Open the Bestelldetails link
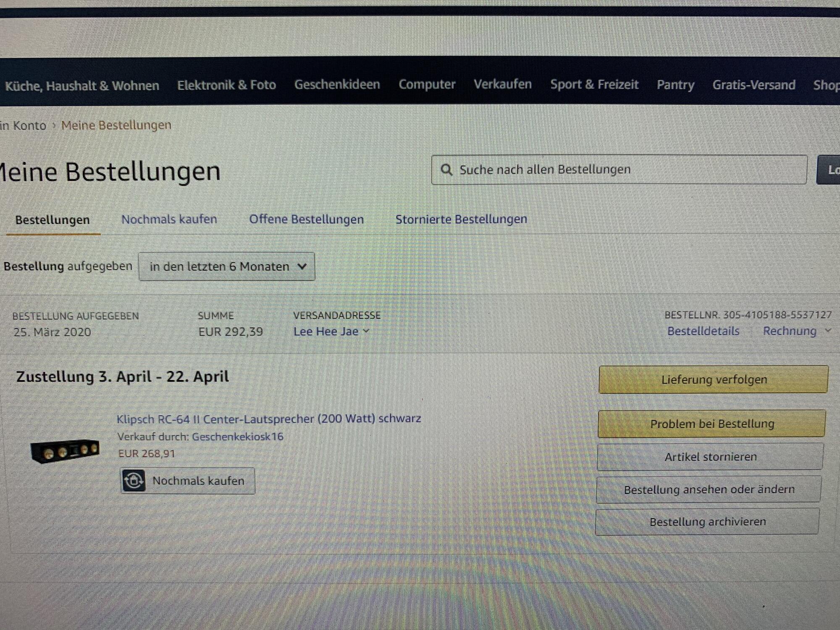 click(703, 331)
